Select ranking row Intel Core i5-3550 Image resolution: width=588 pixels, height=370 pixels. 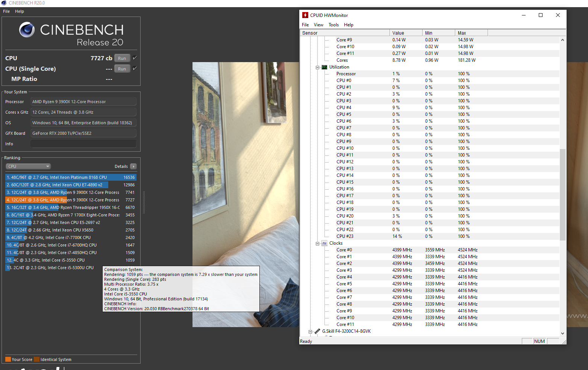[71, 260]
